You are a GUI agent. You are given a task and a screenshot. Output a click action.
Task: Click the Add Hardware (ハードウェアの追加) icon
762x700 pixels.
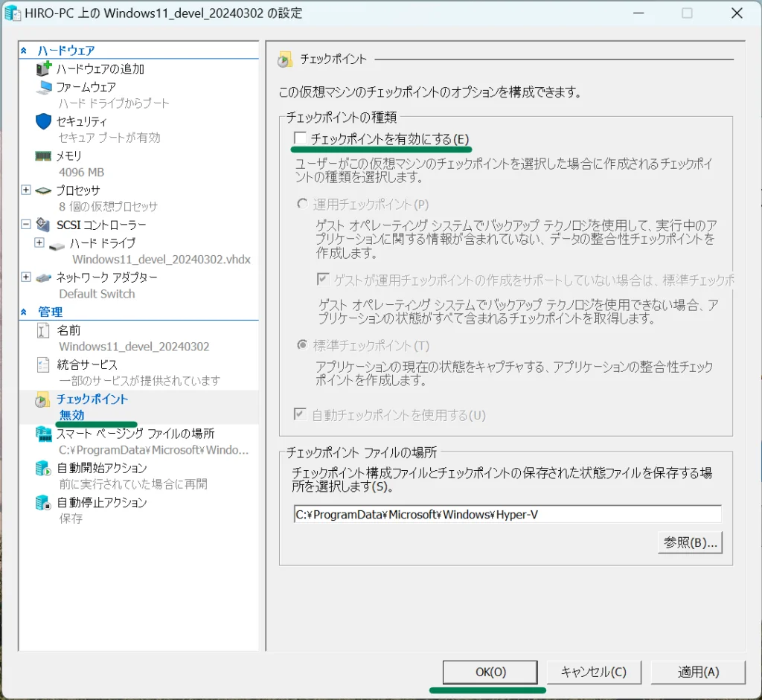tap(44, 69)
